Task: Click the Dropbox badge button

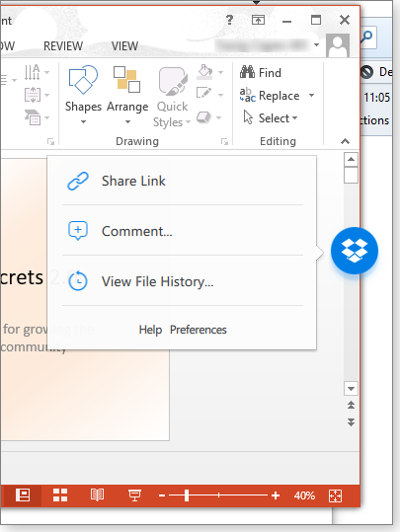Action: click(x=355, y=251)
